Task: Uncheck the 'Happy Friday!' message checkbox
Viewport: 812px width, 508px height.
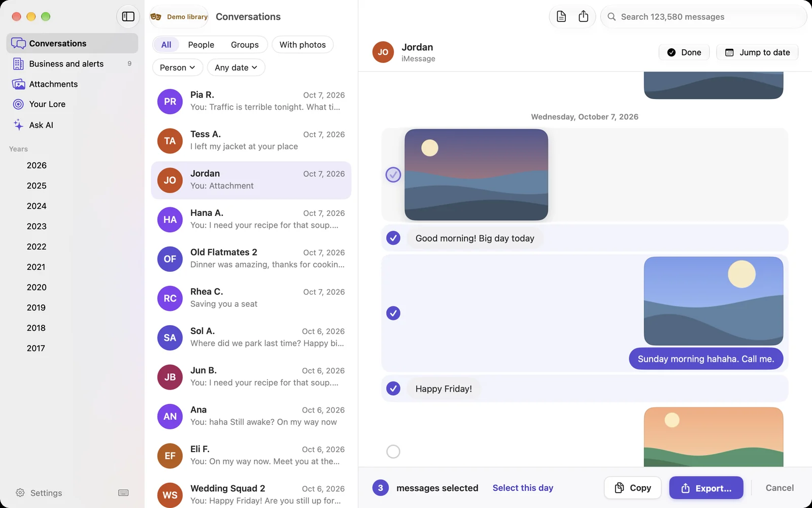Action: [393, 389]
